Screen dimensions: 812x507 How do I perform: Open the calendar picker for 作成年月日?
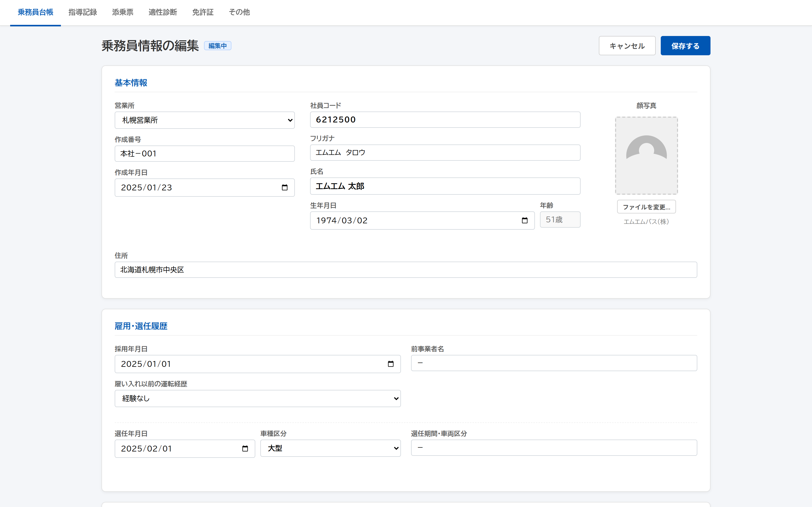coord(285,187)
